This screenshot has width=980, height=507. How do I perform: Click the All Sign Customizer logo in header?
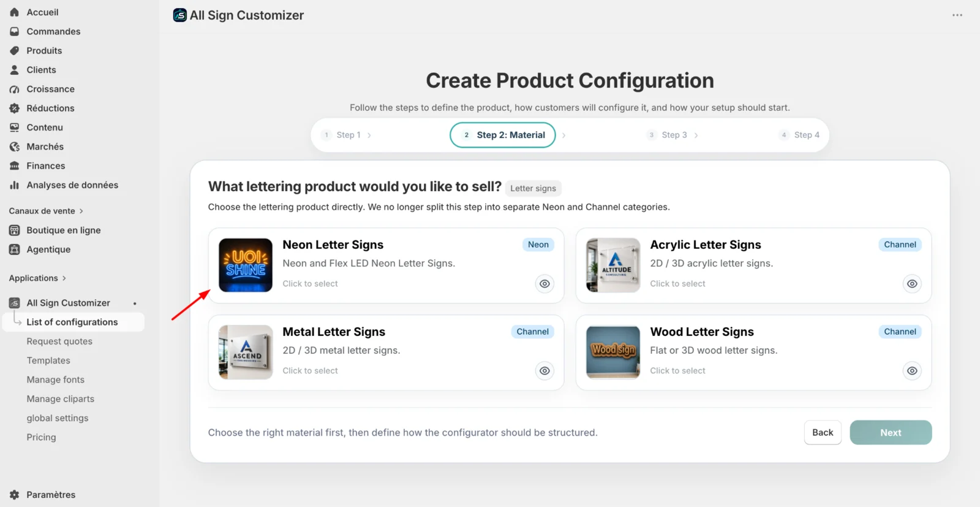(x=180, y=15)
